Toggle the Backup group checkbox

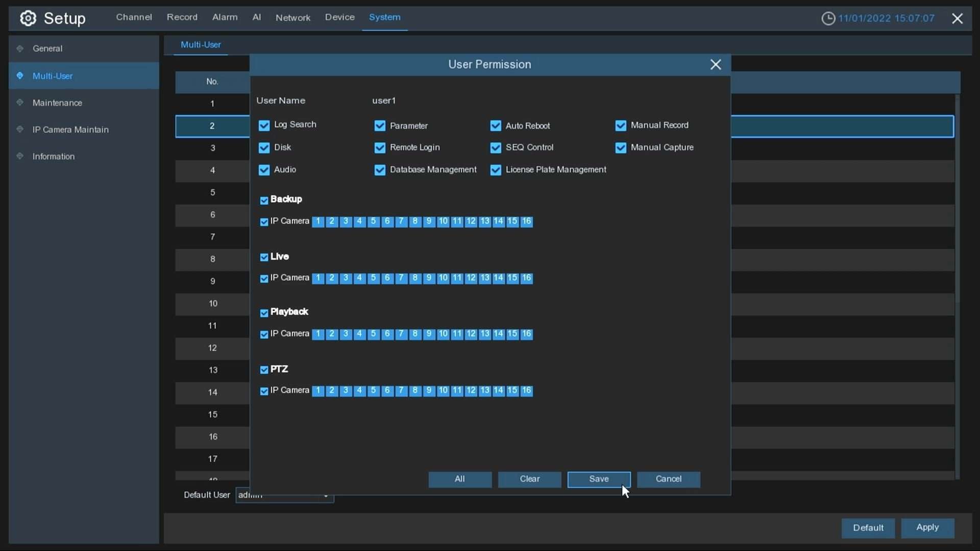point(264,201)
